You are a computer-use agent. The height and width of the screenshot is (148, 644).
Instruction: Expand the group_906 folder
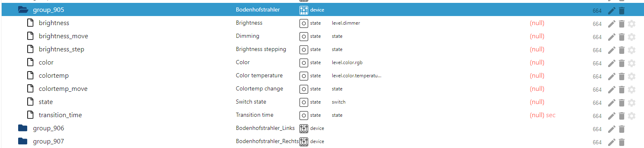[x=23, y=128]
